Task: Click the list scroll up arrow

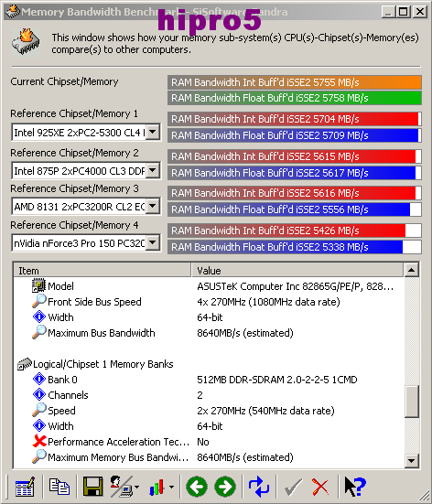Action: pyautogui.click(x=412, y=270)
